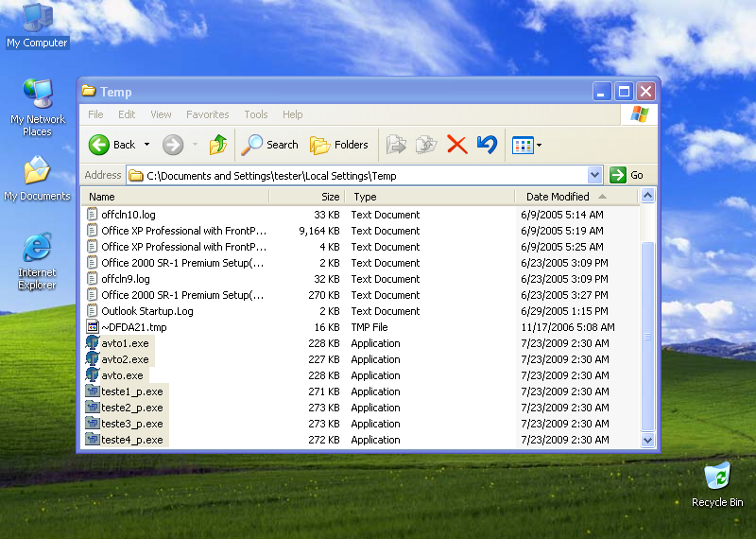
Task: Select the avto.exe application icon
Action: (92, 374)
